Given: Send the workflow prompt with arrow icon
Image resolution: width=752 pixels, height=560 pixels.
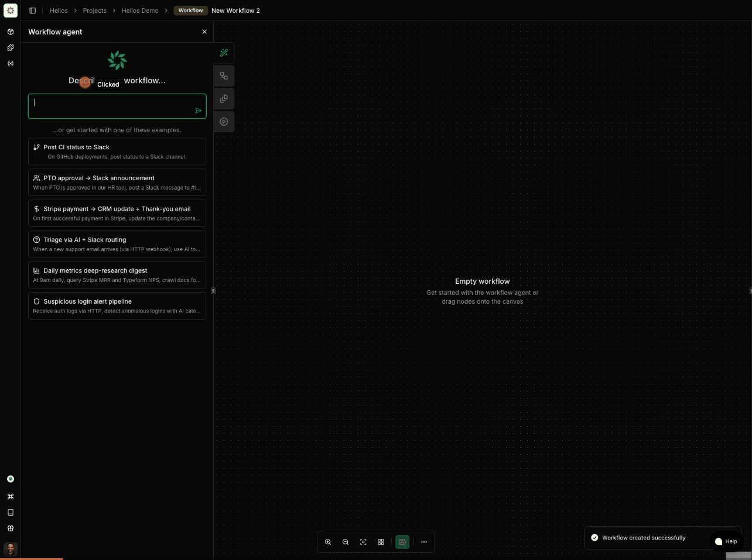Looking at the screenshot, I should [x=199, y=111].
